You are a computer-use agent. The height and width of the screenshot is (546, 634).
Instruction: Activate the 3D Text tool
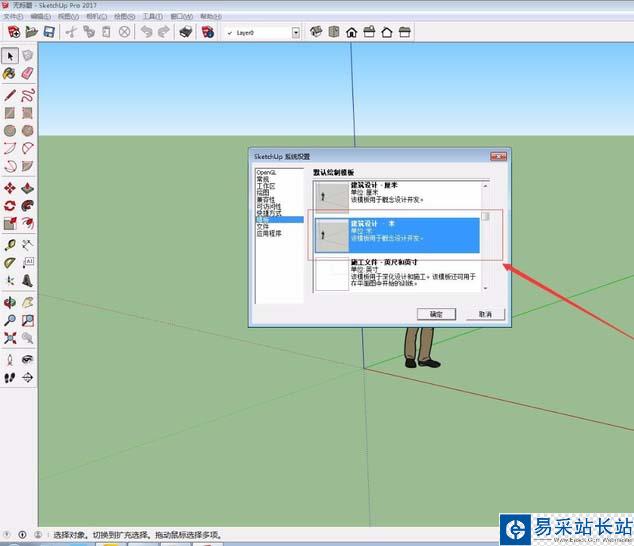tap(27, 280)
